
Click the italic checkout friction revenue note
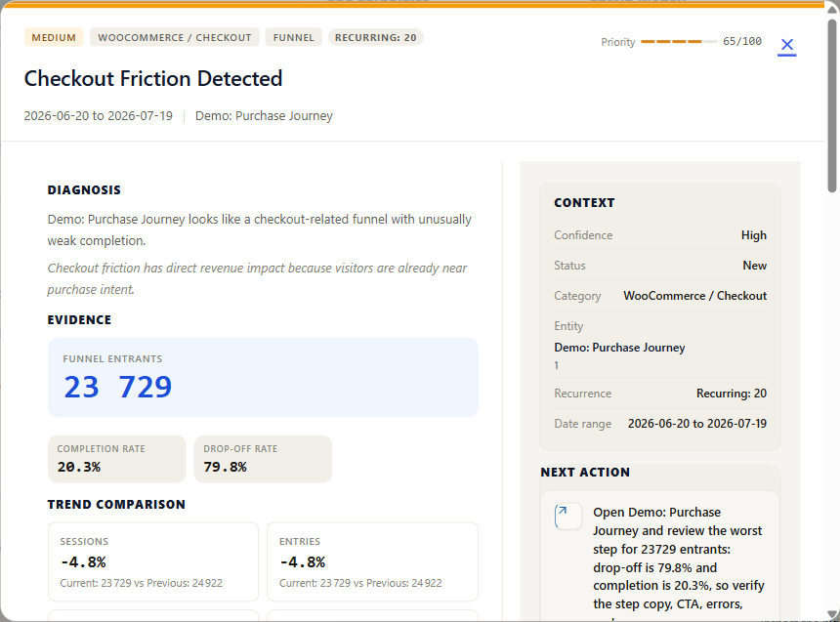click(257, 278)
